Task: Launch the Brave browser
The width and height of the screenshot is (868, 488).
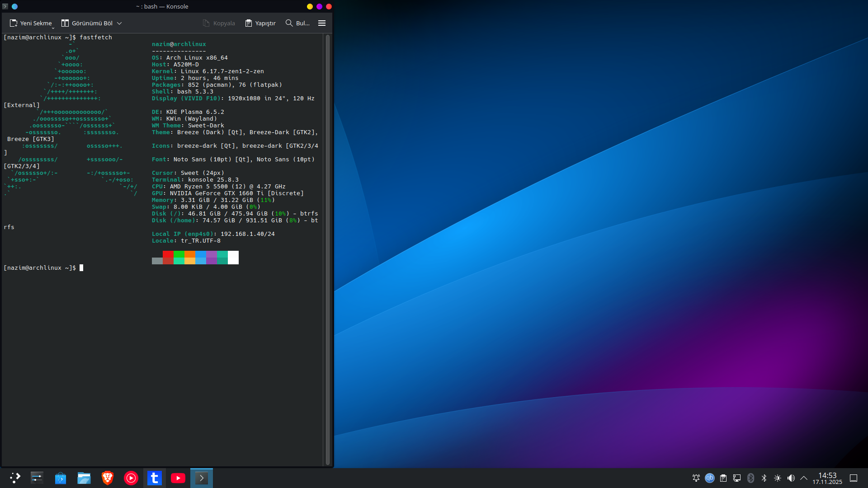Action: pyautogui.click(x=108, y=478)
